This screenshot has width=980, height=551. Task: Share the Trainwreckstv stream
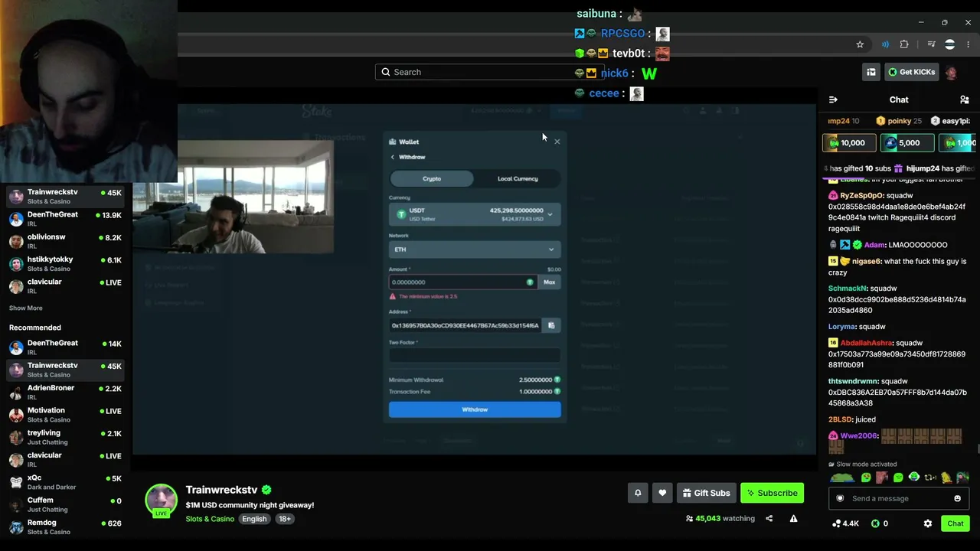(769, 518)
